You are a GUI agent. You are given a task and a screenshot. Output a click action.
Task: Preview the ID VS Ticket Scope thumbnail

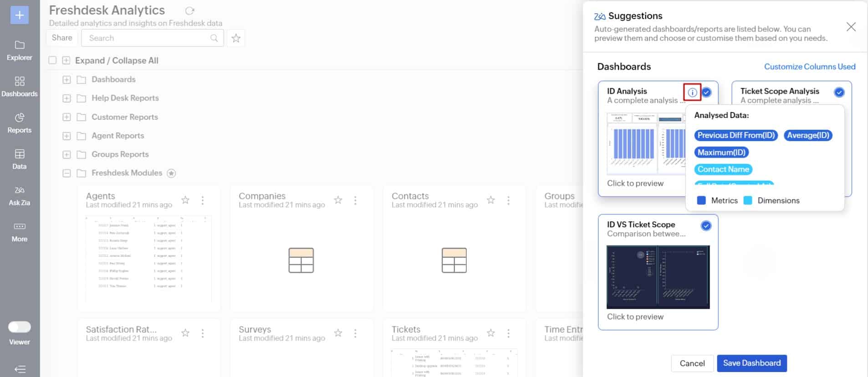click(658, 277)
